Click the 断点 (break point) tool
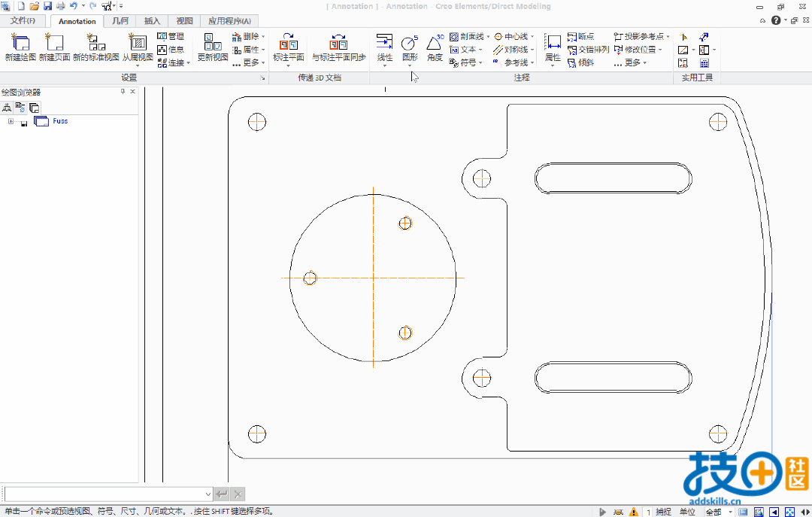This screenshot has width=812, height=517. tap(581, 36)
